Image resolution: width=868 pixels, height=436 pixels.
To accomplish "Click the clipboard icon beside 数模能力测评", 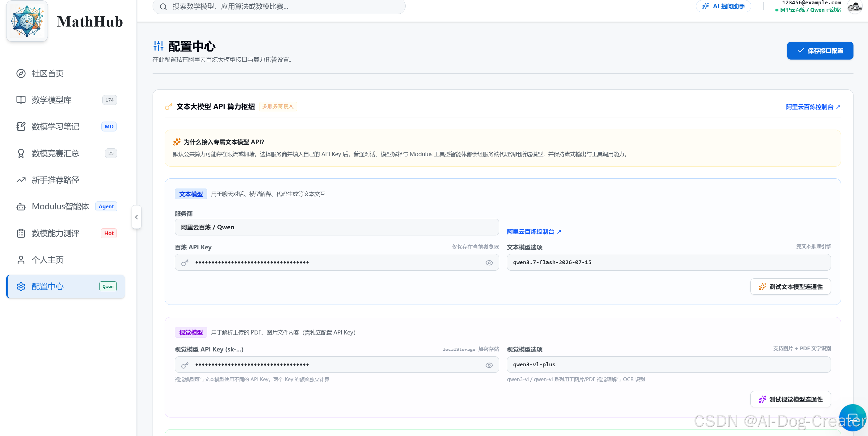I will coord(21,233).
